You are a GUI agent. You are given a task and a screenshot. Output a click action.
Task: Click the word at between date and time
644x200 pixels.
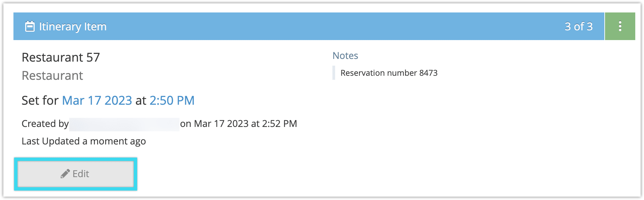pyautogui.click(x=141, y=100)
